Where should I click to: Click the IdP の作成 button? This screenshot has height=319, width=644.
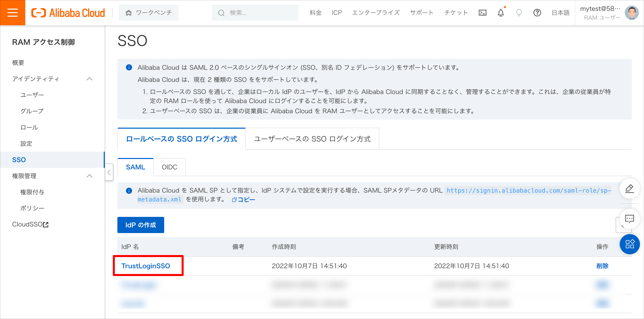[x=140, y=225]
